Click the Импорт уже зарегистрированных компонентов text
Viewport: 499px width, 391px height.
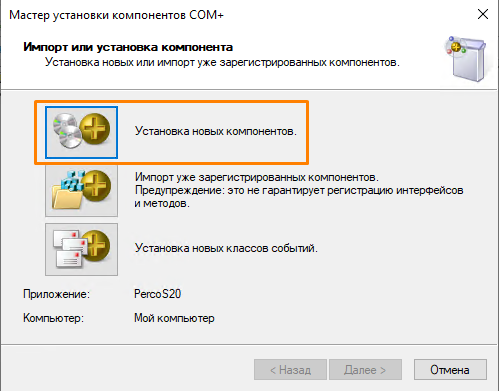[257, 177]
